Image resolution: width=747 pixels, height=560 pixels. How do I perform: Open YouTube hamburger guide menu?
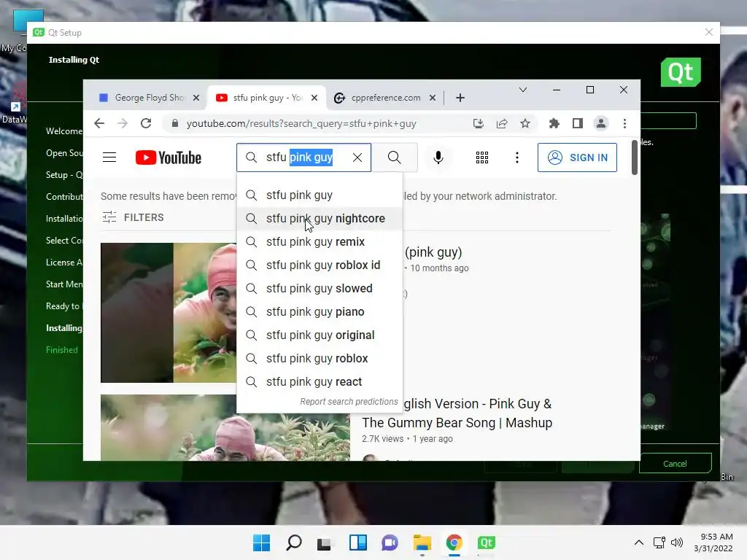coord(109,157)
